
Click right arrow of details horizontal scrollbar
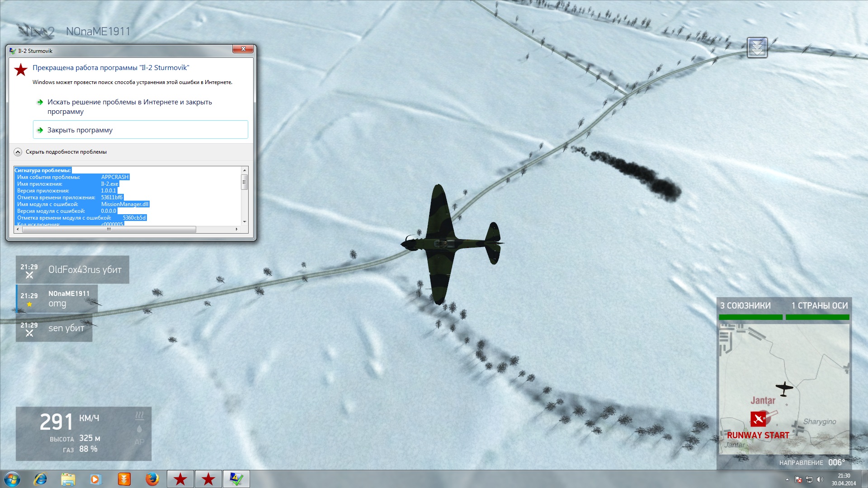click(236, 229)
